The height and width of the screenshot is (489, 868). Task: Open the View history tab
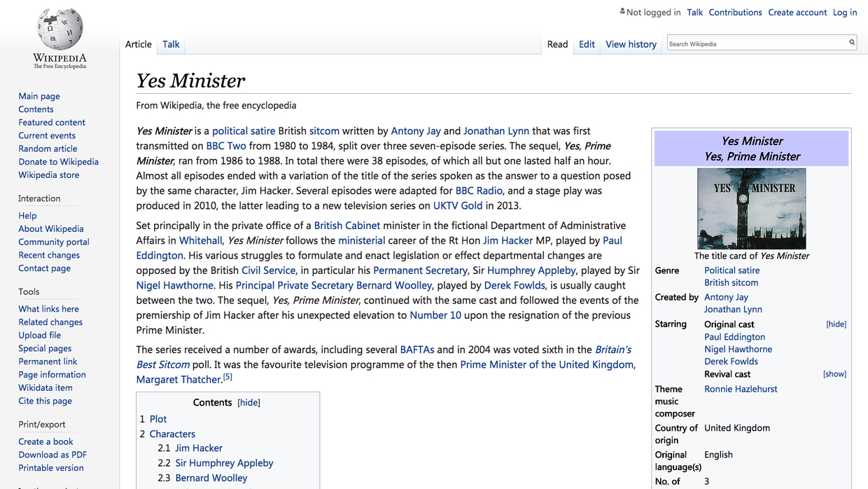point(631,44)
